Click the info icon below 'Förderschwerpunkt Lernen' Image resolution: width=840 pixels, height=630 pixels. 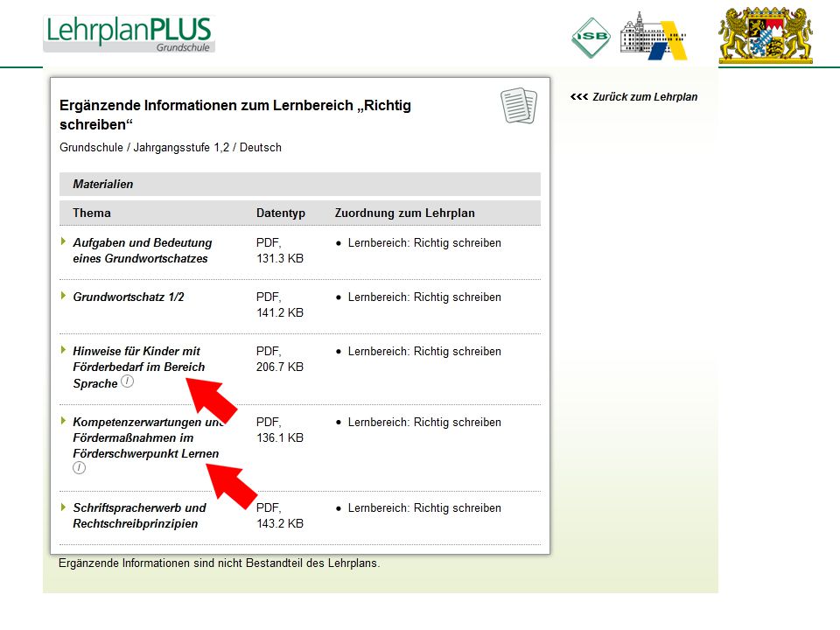pyautogui.click(x=80, y=467)
